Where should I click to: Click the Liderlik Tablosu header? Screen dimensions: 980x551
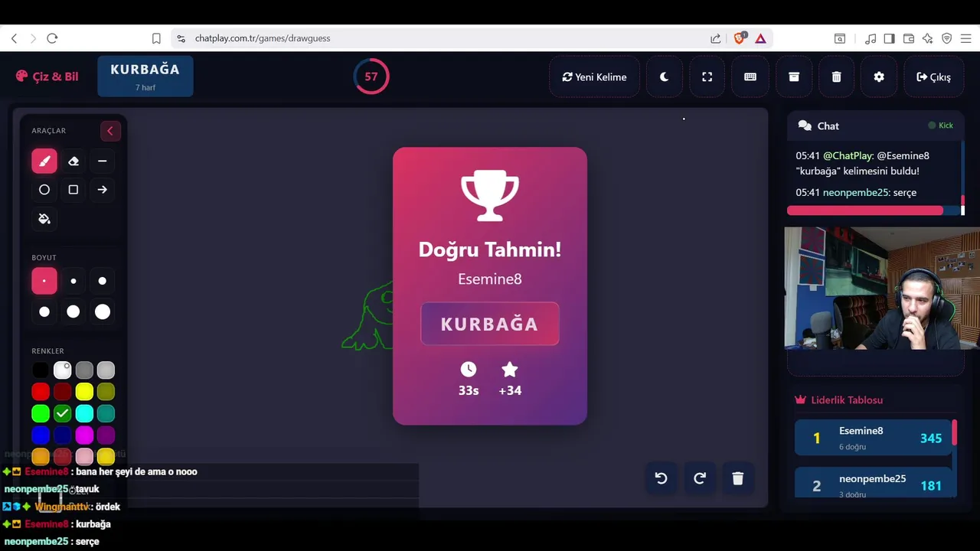pos(839,399)
